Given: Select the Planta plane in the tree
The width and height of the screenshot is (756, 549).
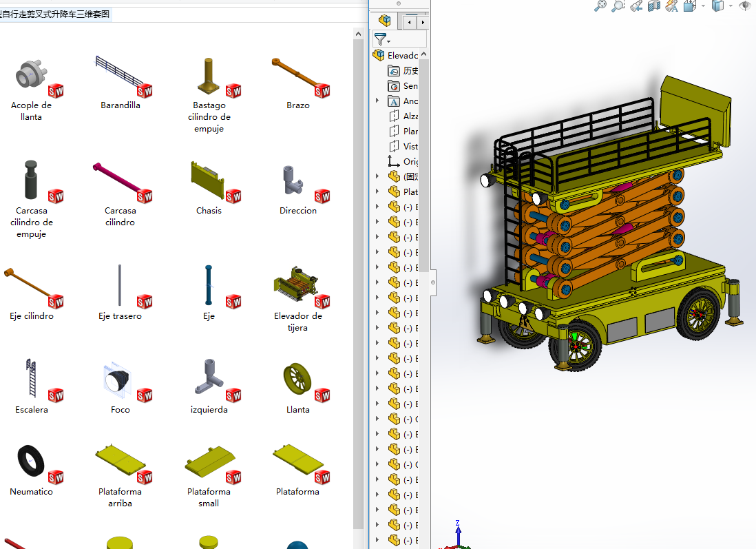Looking at the screenshot, I should point(403,131).
